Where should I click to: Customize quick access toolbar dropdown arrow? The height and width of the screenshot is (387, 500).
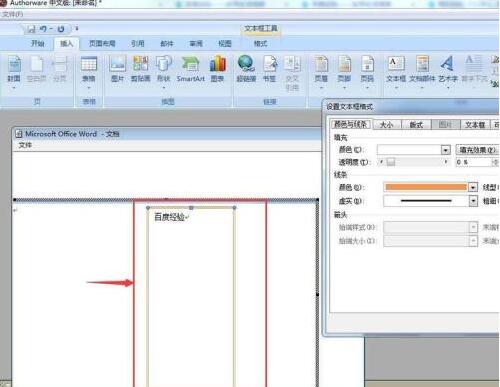tap(76, 29)
